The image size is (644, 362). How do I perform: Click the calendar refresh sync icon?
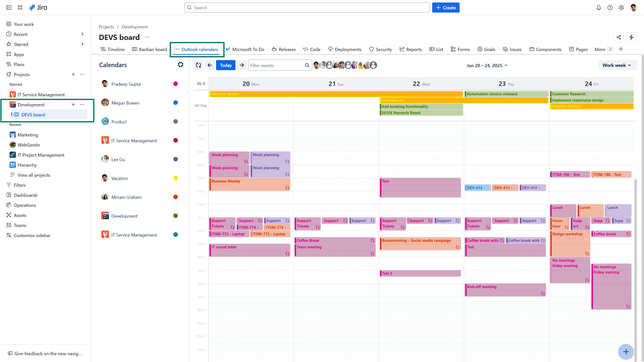(198, 65)
